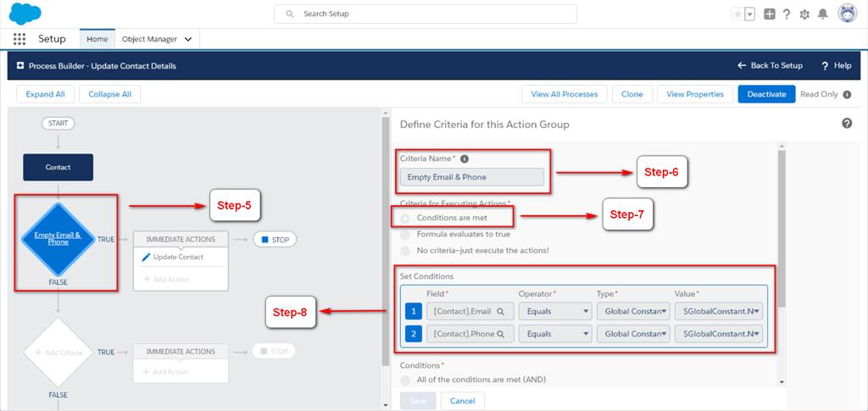The width and height of the screenshot is (868, 411).
Task: Click the canvas vertical scrollbar
Action: pos(386,242)
